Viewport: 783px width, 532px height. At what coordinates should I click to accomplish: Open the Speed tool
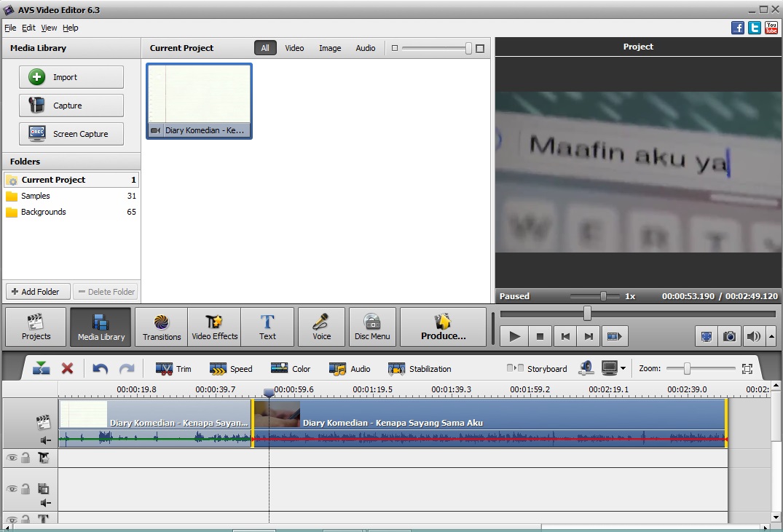pyautogui.click(x=231, y=369)
